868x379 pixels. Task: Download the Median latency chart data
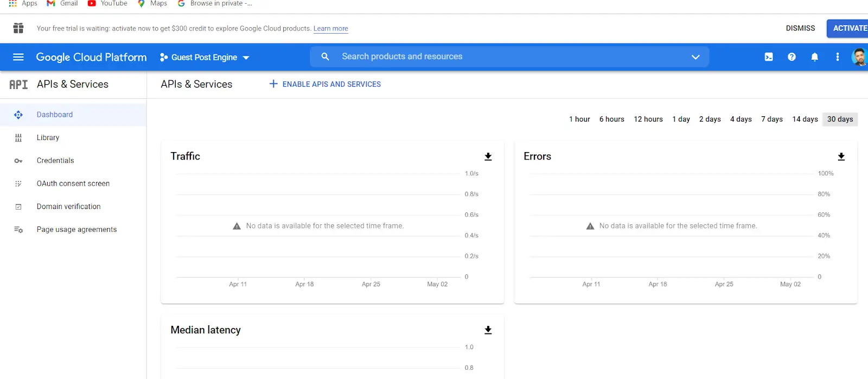tap(488, 330)
